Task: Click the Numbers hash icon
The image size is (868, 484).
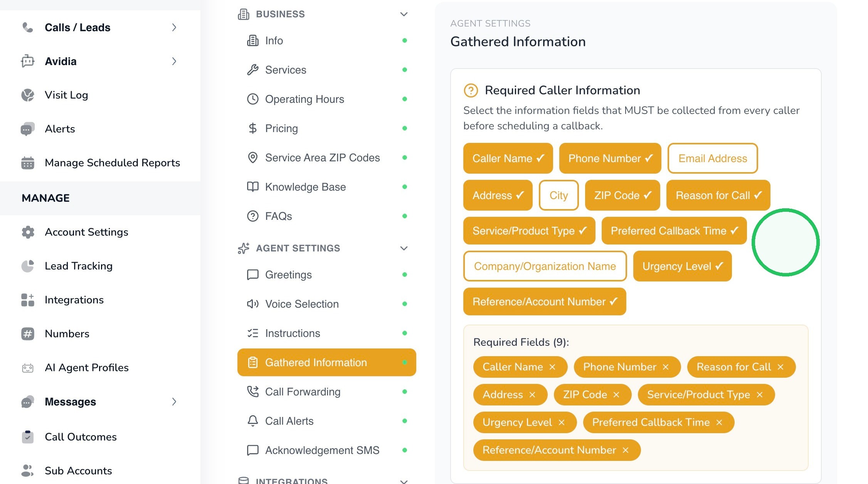Action: 27,334
